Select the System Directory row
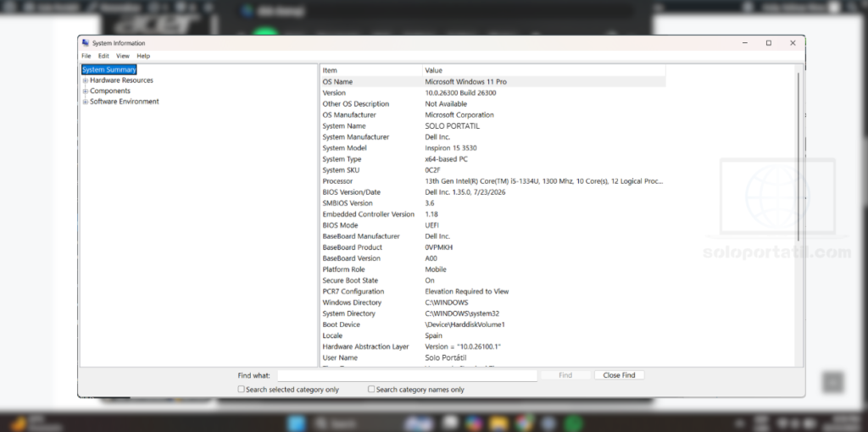 click(x=492, y=313)
